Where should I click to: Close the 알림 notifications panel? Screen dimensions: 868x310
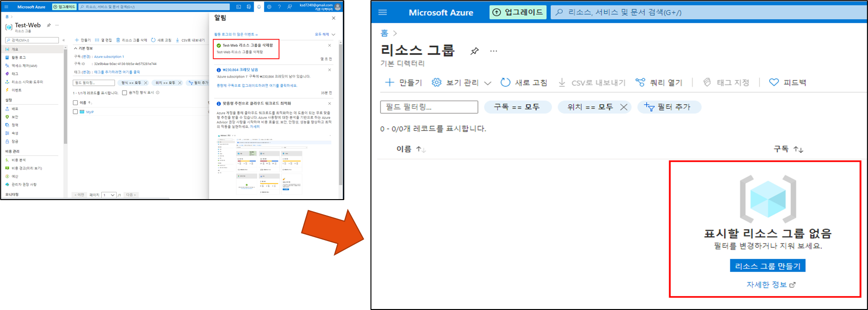333,18
